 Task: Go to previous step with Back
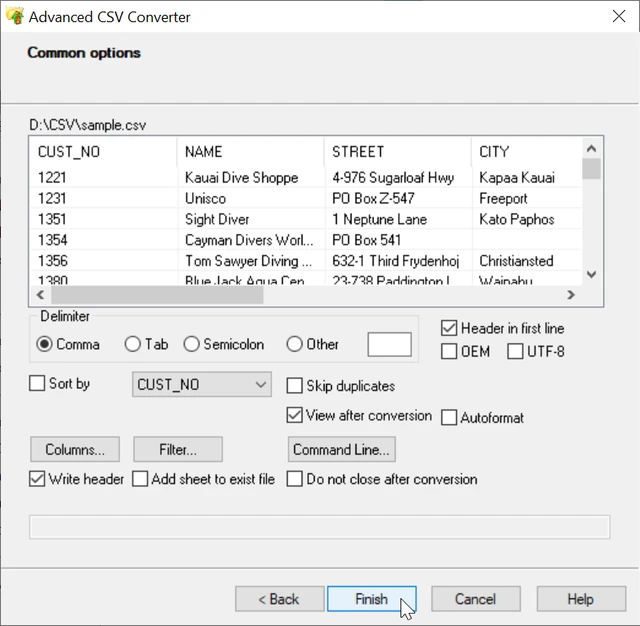279,599
